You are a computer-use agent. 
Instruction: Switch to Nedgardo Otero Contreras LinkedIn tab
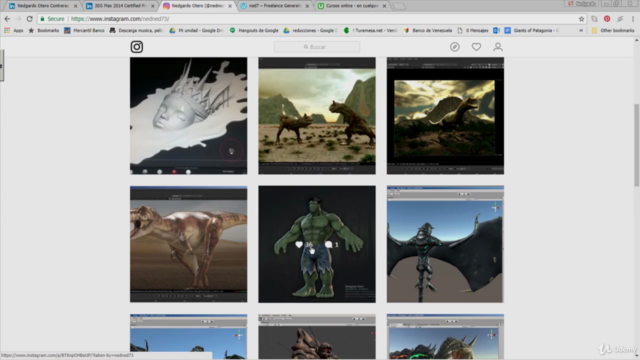pyautogui.click(x=42, y=6)
